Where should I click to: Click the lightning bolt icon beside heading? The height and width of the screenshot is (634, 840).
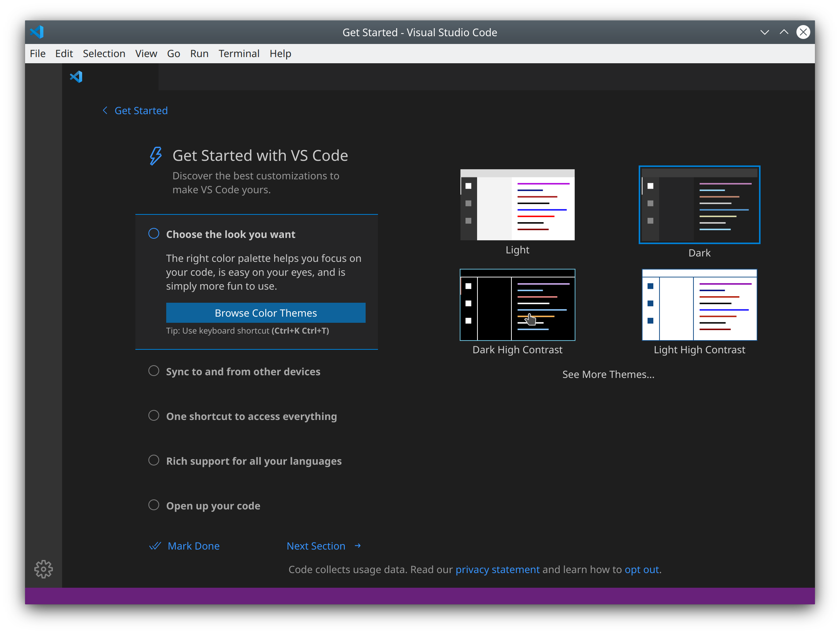click(155, 156)
